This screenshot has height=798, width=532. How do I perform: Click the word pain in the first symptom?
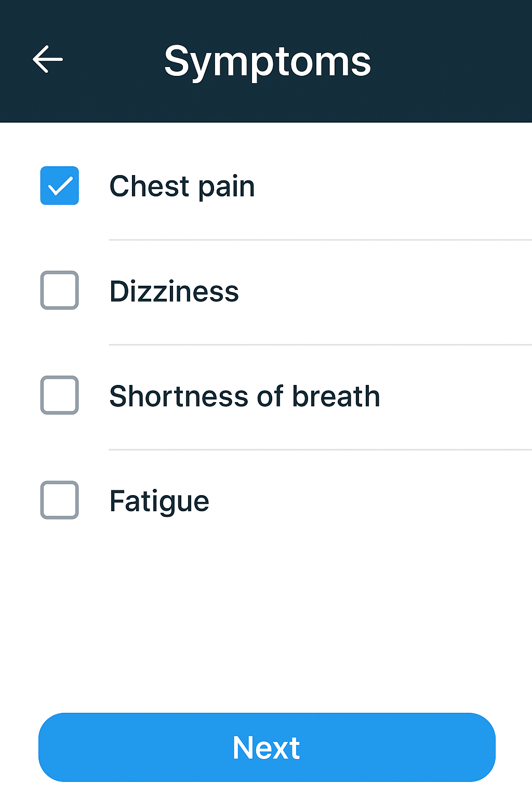tap(227, 188)
